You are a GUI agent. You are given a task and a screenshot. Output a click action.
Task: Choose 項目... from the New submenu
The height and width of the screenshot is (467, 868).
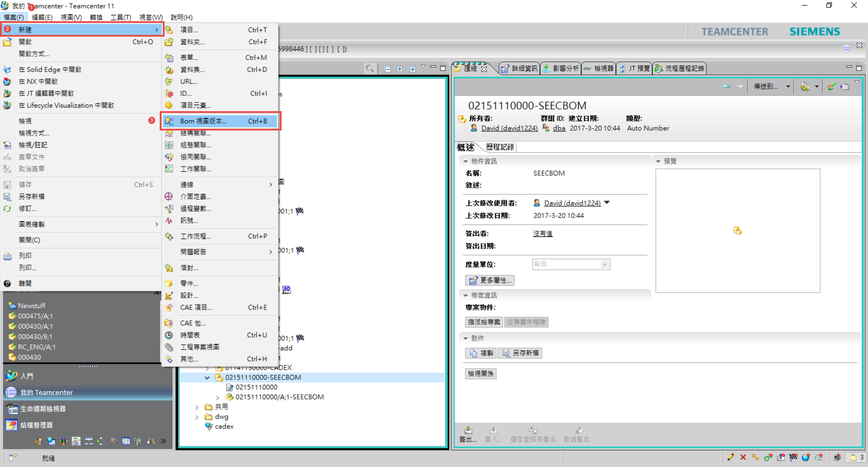(x=220, y=30)
